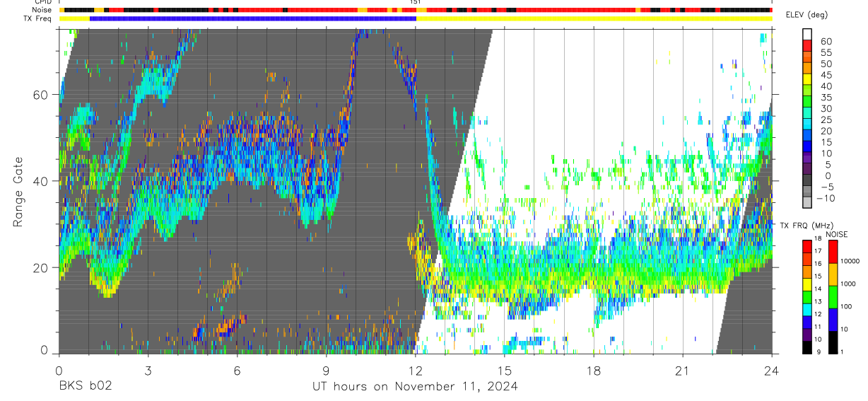Viewport: 868px width, 401px height.
Task: Choose the cyan 20–25 degree ELEV swatch
Action: point(807,124)
